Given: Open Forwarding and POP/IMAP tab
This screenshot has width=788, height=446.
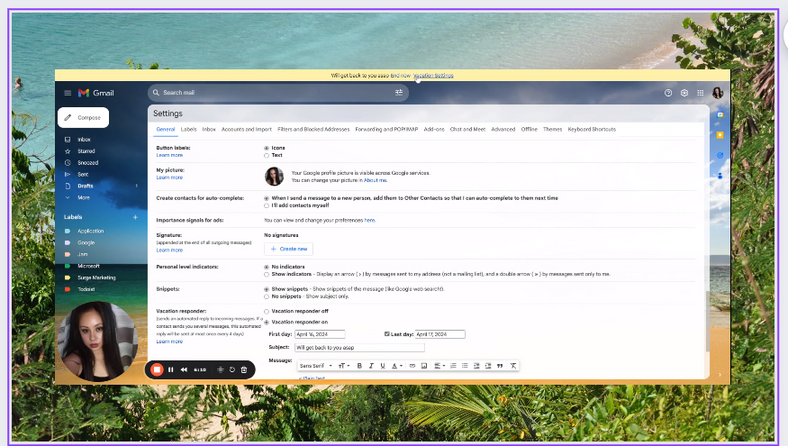Looking at the screenshot, I should pyautogui.click(x=386, y=129).
